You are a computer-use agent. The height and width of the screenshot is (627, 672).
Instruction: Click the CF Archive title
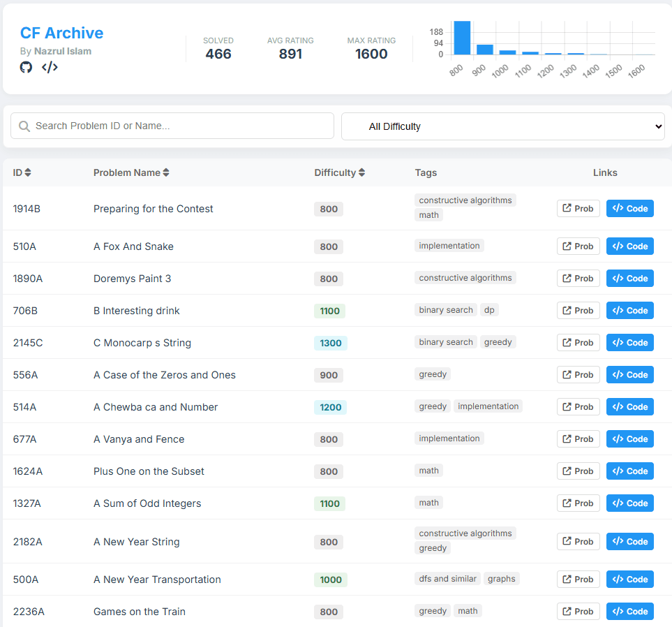click(61, 33)
